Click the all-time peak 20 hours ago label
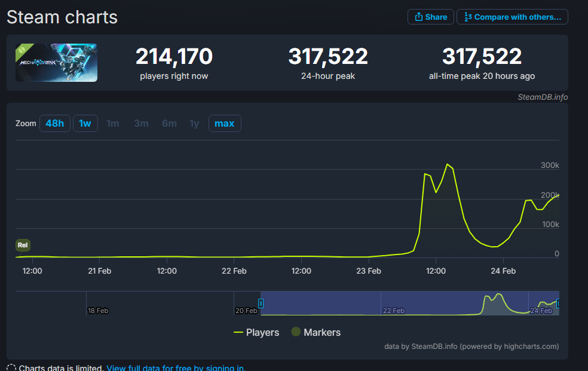The height and width of the screenshot is (371, 588). click(482, 76)
